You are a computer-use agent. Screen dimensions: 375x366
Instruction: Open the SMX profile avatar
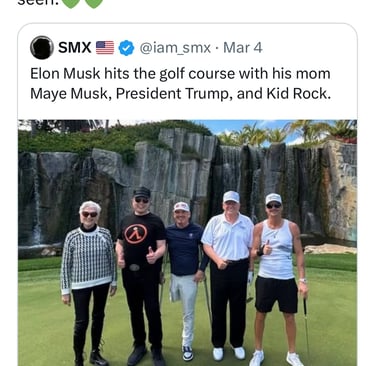[x=42, y=48]
